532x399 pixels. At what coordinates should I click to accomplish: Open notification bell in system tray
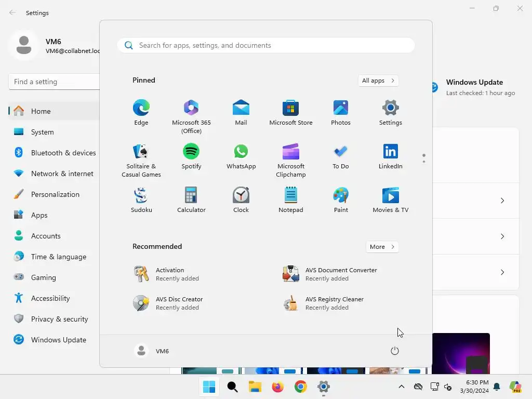(497, 387)
